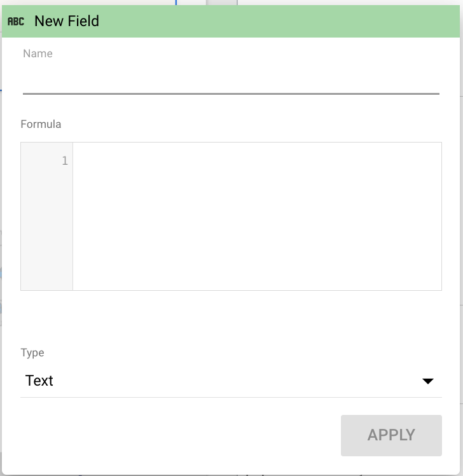The width and height of the screenshot is (463, 476).
Task: Click the divider line under the Type dropdown
Action: coord(231,397)
